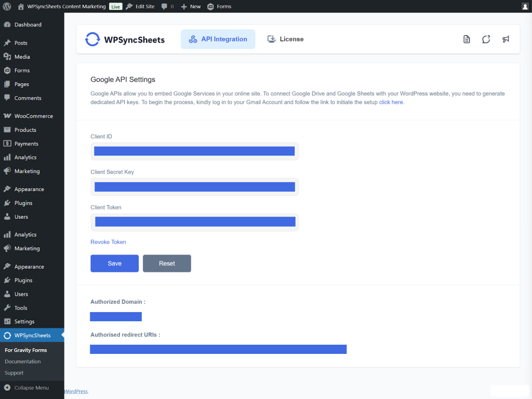This screenshot has width=532, height=399.
Task: Click the Client Secret Key input field
Action: click(x=194, y=187)
